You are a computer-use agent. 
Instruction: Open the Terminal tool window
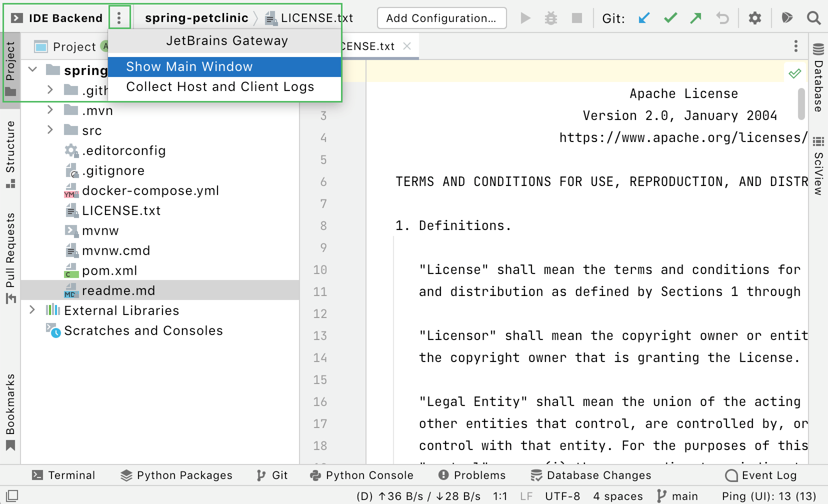63,475
